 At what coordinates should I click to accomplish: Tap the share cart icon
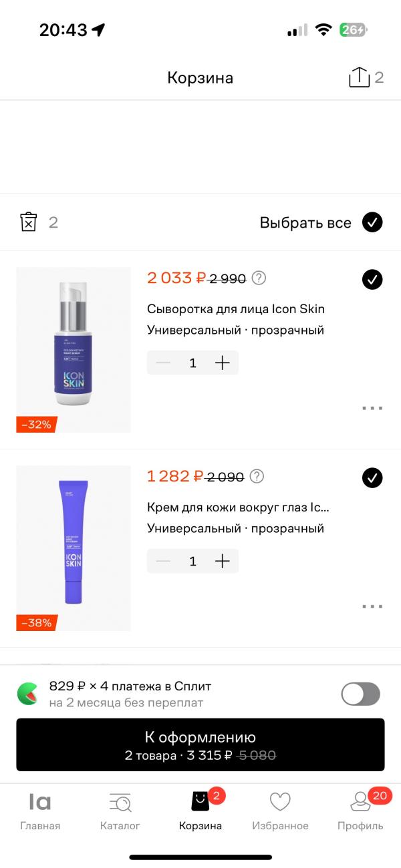[x=359, y=77]
